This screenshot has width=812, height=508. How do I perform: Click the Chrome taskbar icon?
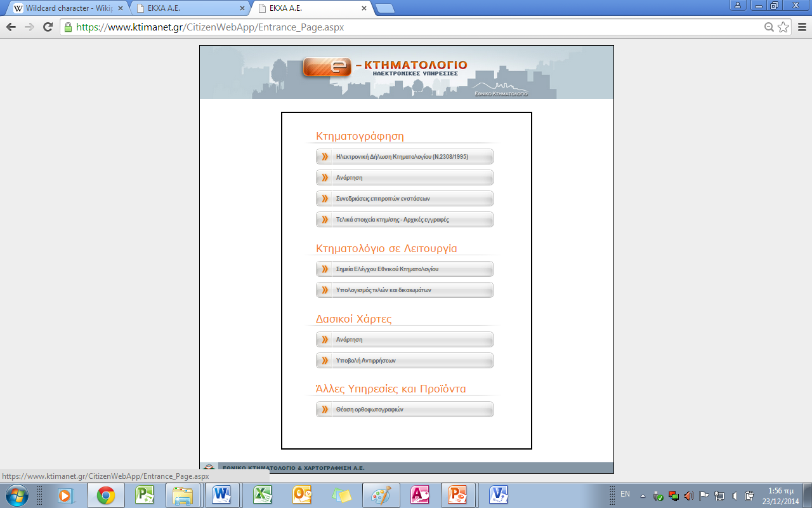106,495
